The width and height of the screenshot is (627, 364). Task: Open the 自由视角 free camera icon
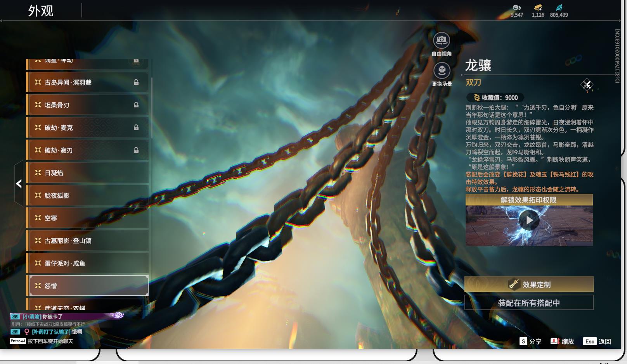(442, 40)
